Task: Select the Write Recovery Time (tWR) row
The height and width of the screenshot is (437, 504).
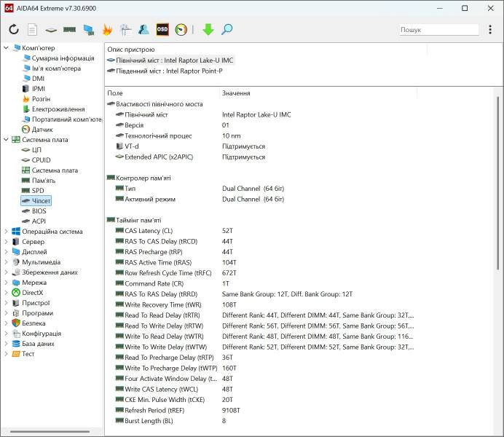Action: click(260, 304)
